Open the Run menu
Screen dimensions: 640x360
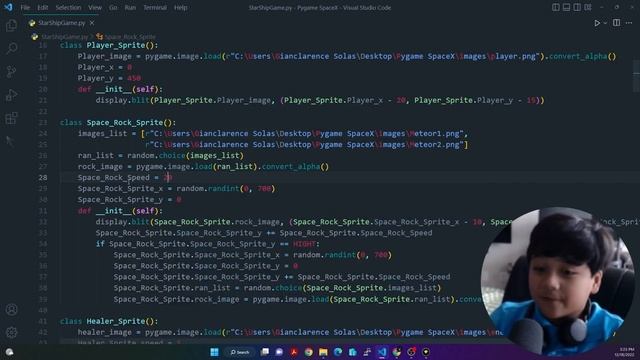point(130,7)
